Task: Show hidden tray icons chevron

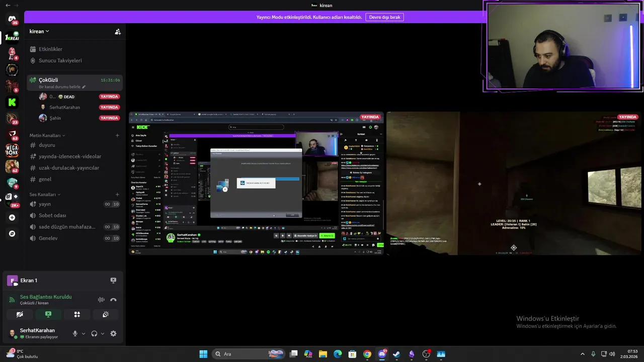Action: [x=583, y=354]
